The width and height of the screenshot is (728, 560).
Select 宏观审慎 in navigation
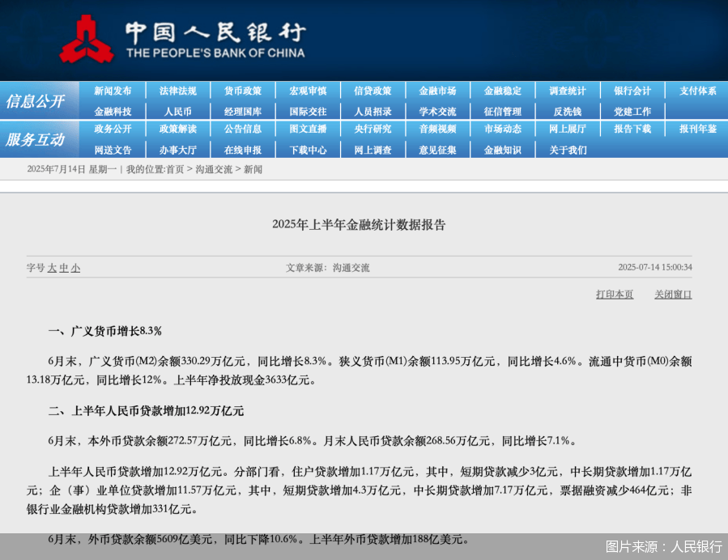pyautogui.click(x=308, y=91)
